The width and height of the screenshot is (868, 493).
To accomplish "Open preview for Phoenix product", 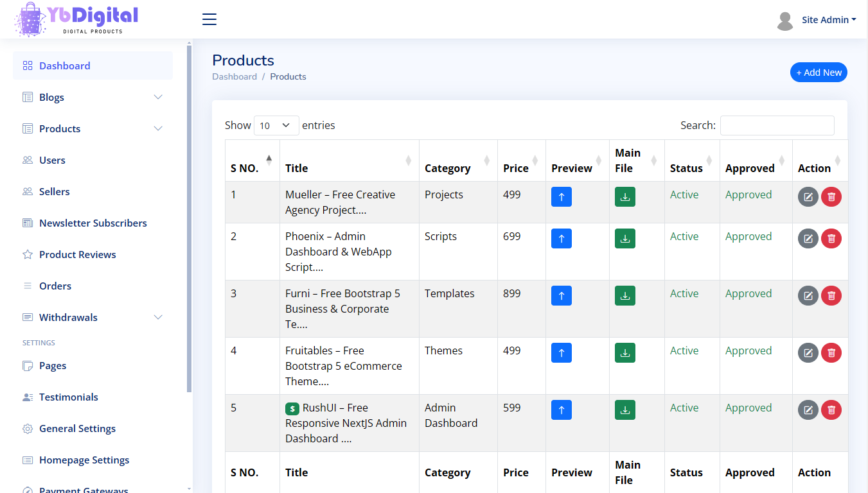I will (562, 239).
